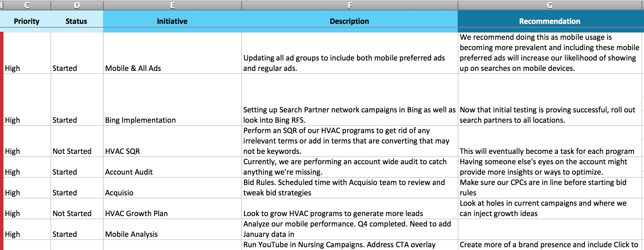This screenshot has height=250, width=644.
Task: Select recommendation 'Now that initial testing is proving'
Action: pos(550,100)
